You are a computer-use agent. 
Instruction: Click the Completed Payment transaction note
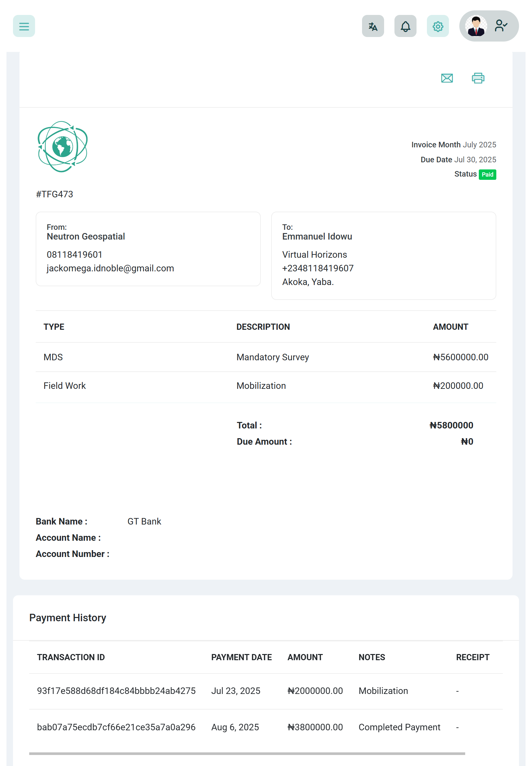pos(399,727)
